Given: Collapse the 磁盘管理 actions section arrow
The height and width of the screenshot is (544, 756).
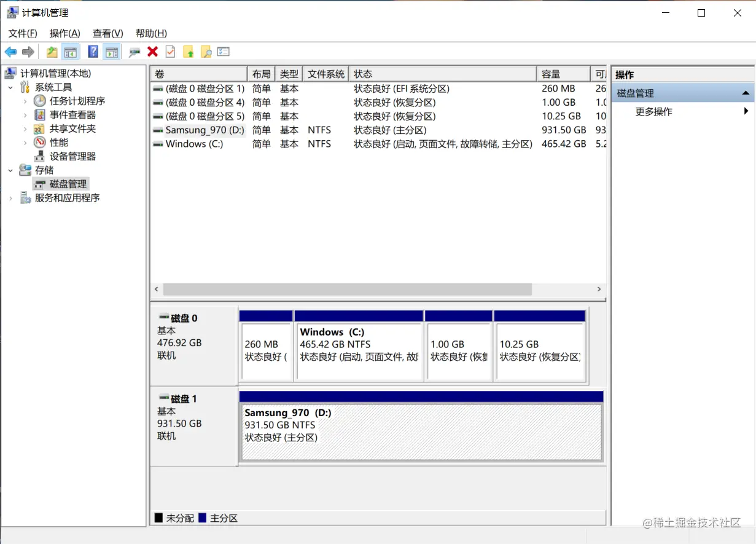Looking at the screenshot, I should tap(746, 93).
